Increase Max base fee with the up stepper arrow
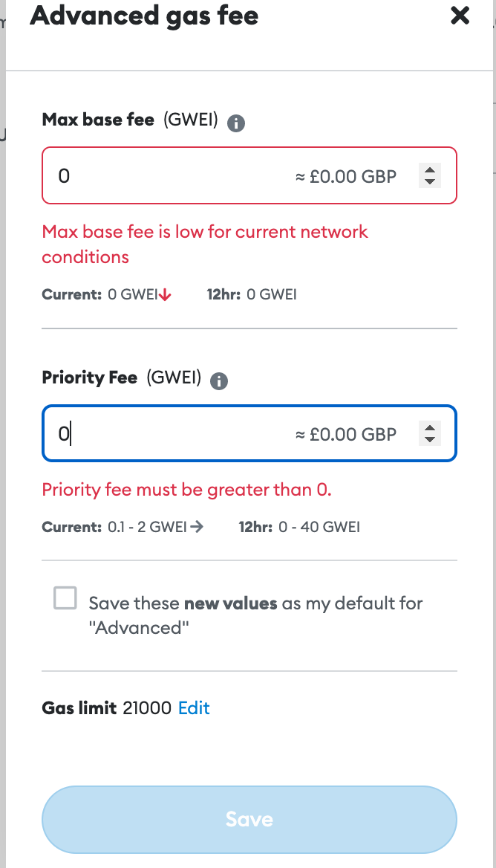 click(x=429, y=171)
